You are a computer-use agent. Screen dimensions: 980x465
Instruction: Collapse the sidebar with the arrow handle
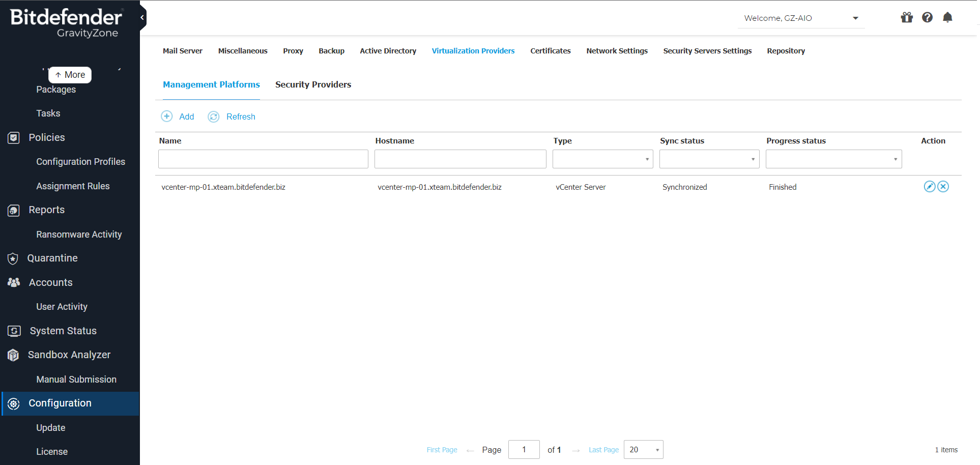142,18
